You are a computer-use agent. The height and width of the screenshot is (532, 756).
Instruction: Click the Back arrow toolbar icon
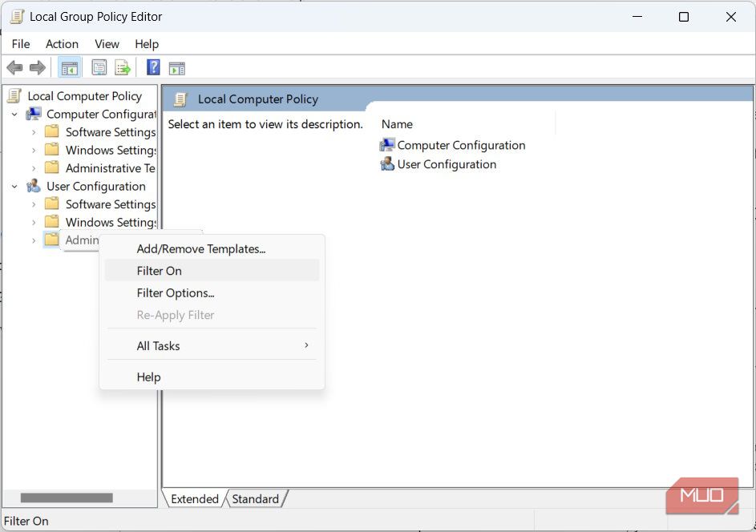click(x=15, y=67)
